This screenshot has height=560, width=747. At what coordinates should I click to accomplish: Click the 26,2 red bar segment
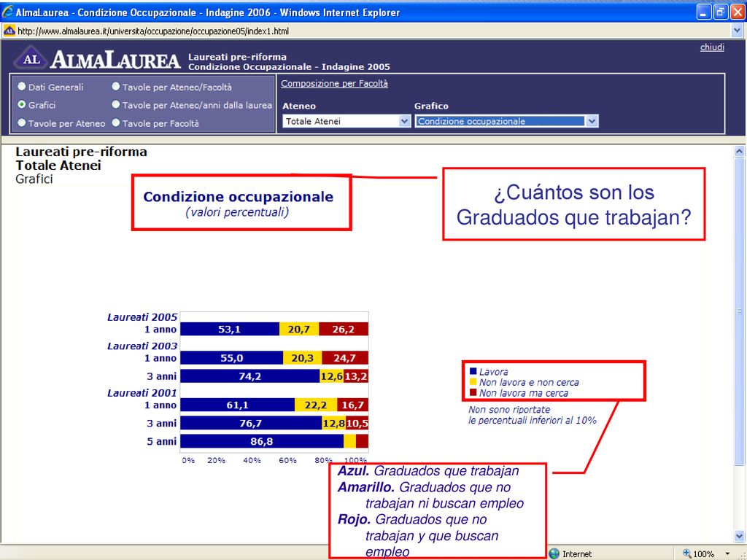344,329
